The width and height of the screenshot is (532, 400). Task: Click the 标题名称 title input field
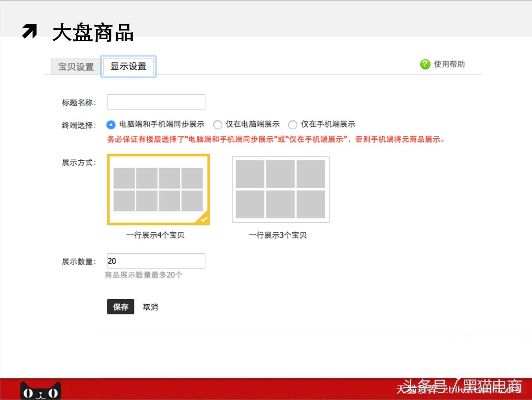156,102
